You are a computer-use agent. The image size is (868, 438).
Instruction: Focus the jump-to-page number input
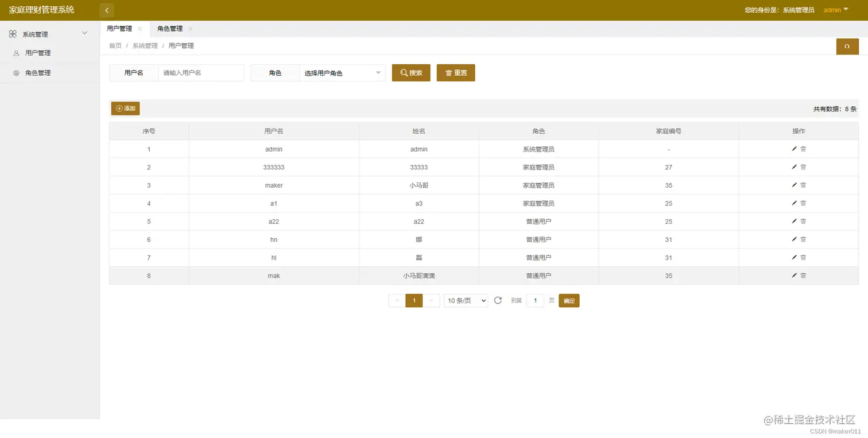coord(535,300)
